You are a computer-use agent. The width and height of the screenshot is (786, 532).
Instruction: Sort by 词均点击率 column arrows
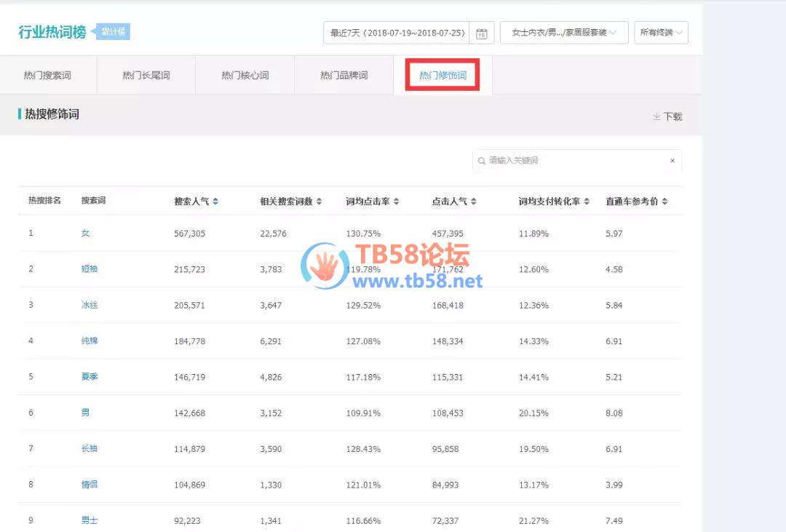pos(396,202)
